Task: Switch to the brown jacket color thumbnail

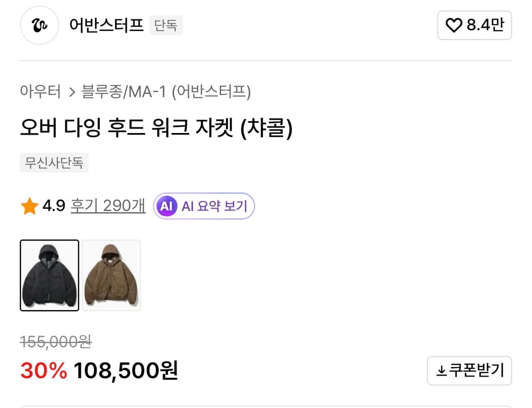Action: (111, 275)
